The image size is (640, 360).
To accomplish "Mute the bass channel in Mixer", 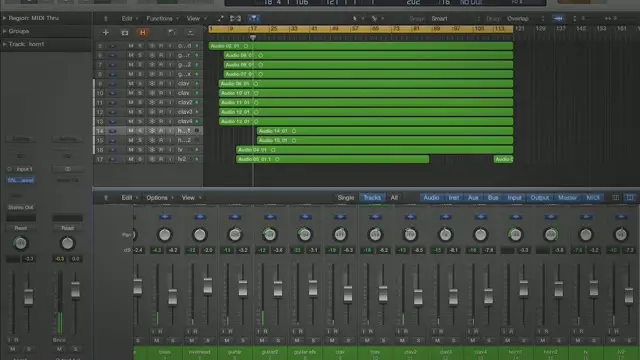I will tap(157, 340).
